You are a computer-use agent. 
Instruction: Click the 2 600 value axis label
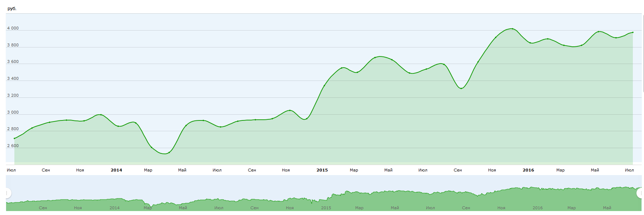13,146
